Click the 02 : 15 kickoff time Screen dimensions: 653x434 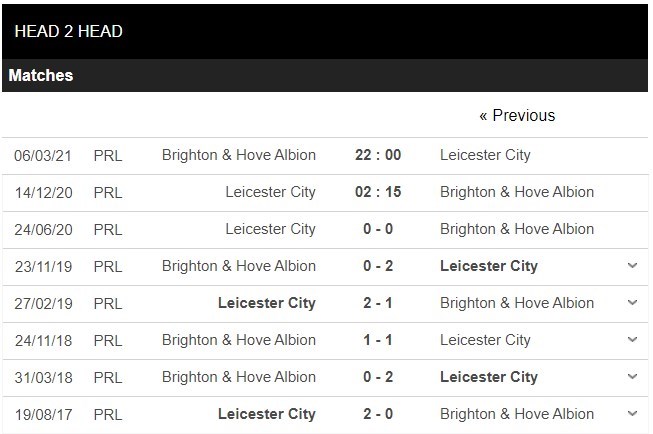point(378,192)
